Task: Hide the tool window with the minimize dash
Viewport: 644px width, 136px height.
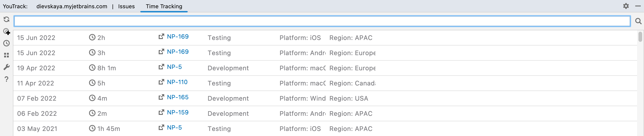Action: [x=638, y=6]
